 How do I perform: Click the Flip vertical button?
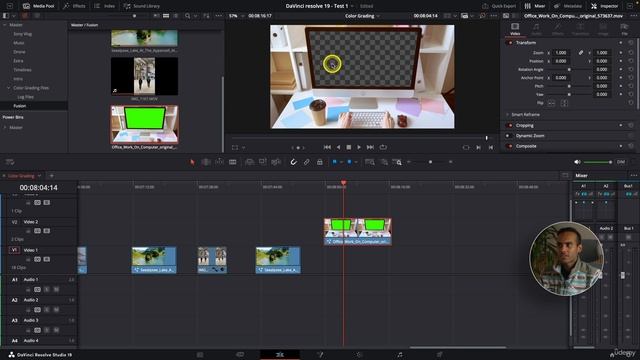tap(564, 103)
